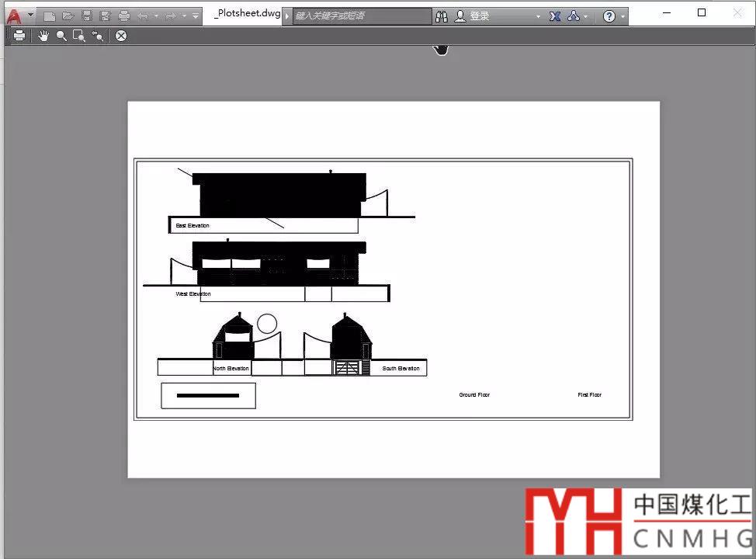756x559 pixels.
Task: Expand the sign-in dropdown arrow
Action: click(x=538, y=17)
